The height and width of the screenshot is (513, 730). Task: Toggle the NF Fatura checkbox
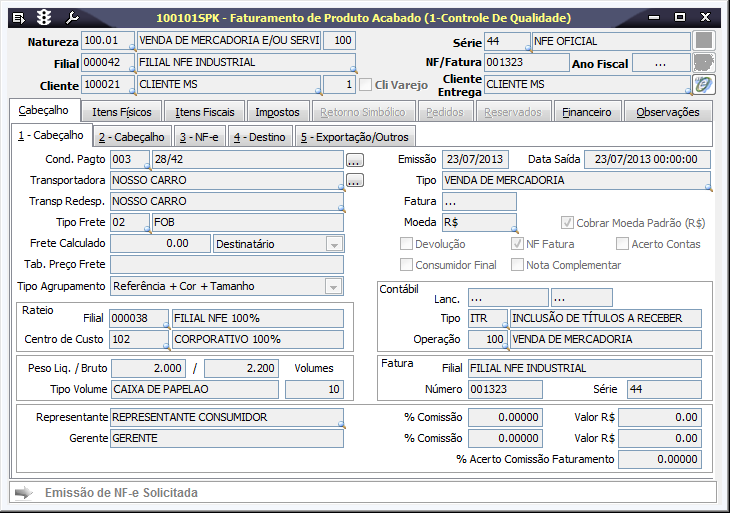tap(517, 244)
